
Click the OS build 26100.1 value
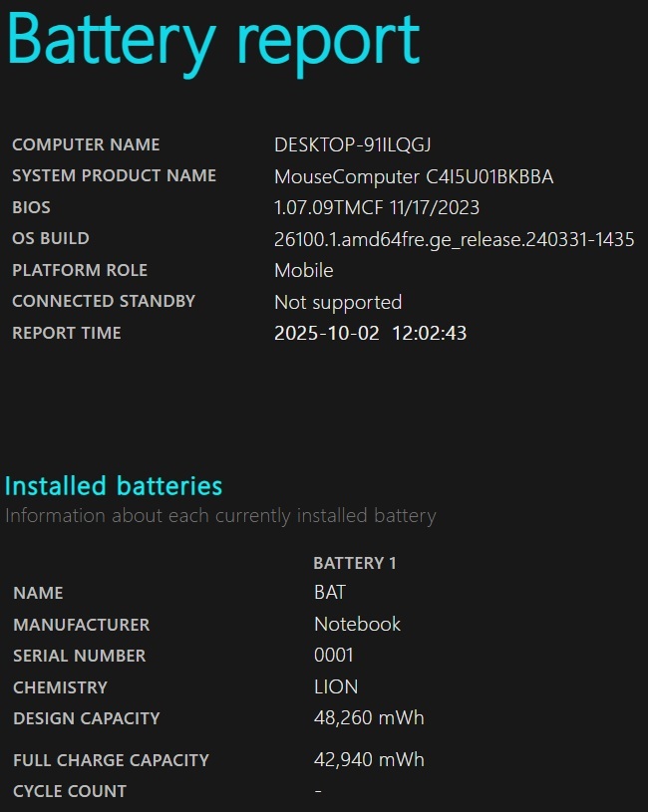tap(454, 239)
